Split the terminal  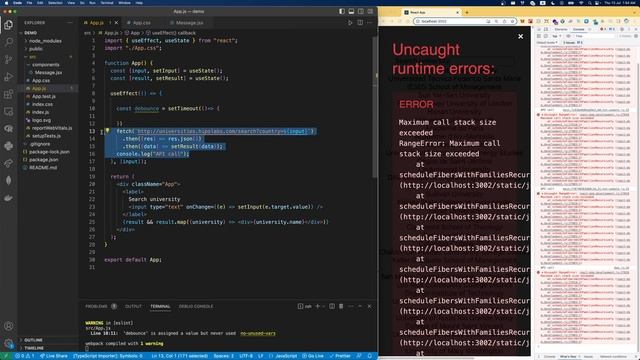332,306
